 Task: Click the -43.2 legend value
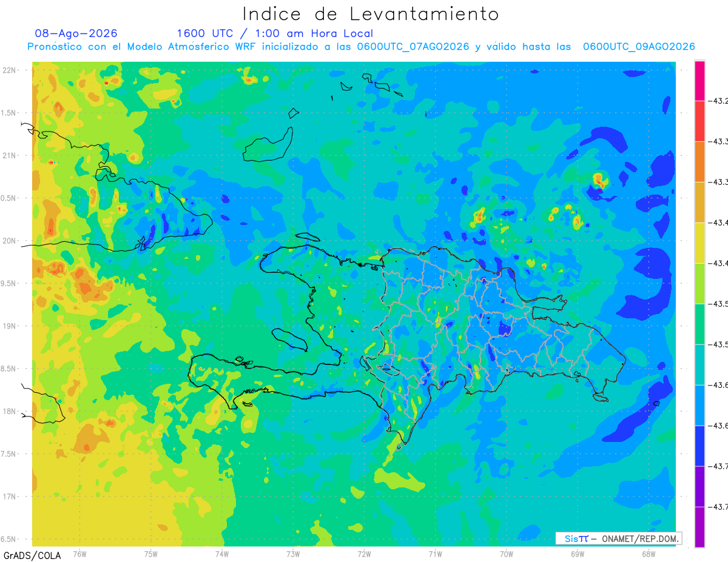[x=720, y=101]
